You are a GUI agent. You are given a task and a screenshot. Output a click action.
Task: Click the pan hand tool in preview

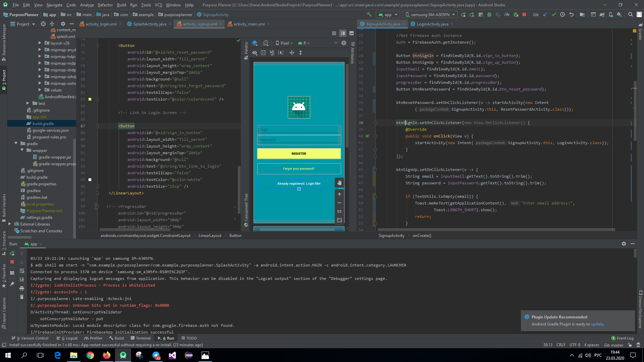(339, 183)
